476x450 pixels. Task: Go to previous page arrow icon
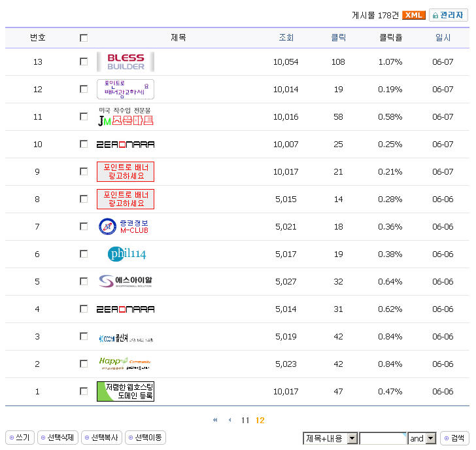[229, 420]
